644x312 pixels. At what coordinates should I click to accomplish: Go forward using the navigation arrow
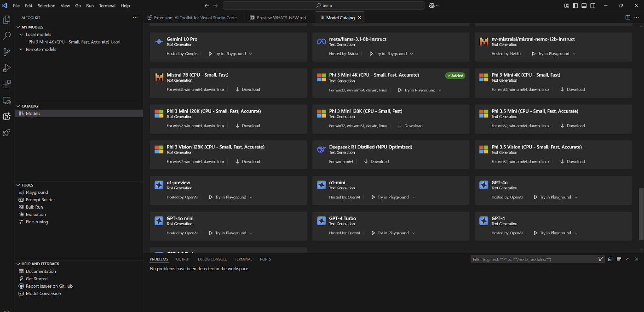(216, 6)
